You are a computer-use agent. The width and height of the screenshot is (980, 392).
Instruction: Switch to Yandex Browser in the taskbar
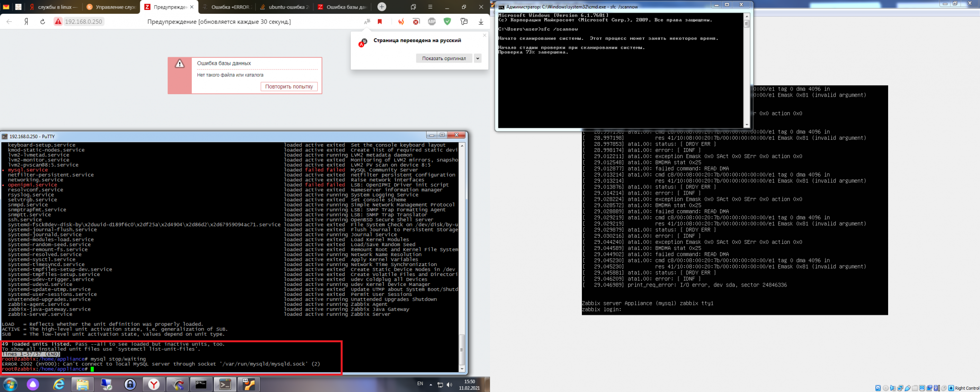[x=154, y=384]
